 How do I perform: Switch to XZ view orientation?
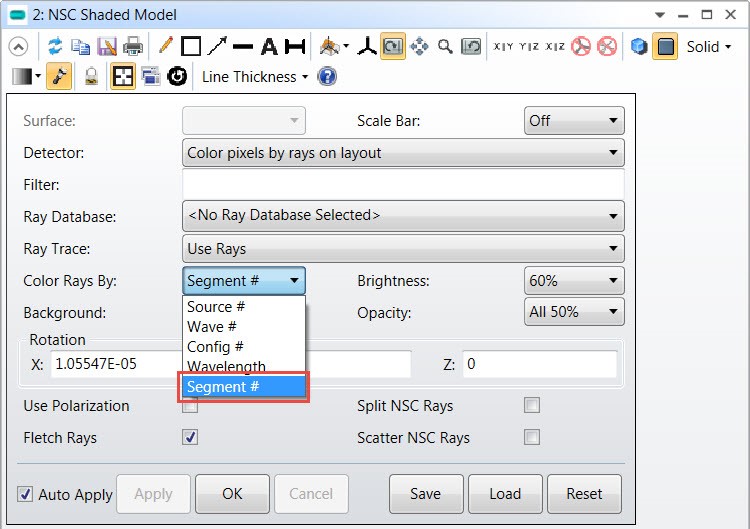point(555,46)
